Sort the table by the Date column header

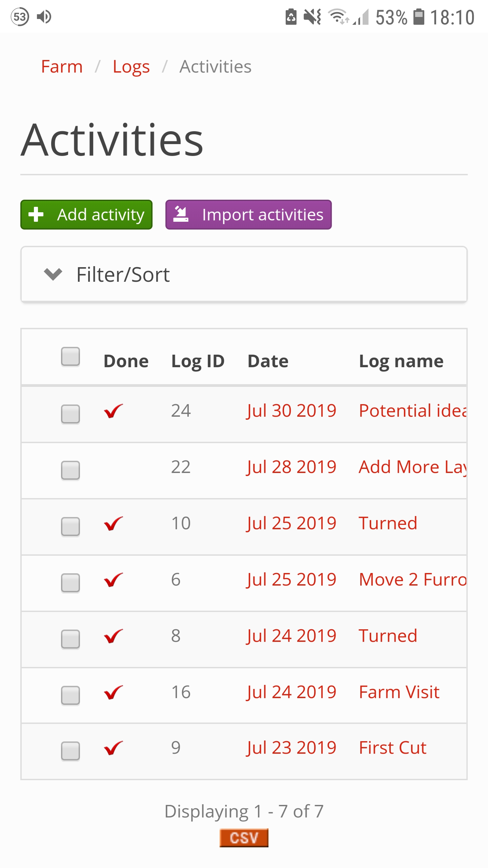pyautogui.click(x=268, y=361)
